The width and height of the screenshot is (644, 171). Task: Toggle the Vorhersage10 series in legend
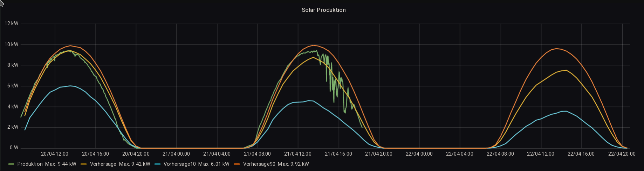pos(179,164)
